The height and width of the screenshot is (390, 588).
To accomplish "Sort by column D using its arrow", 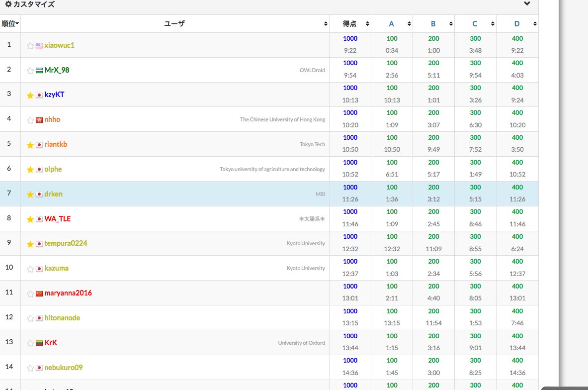I will pos(535,23).
